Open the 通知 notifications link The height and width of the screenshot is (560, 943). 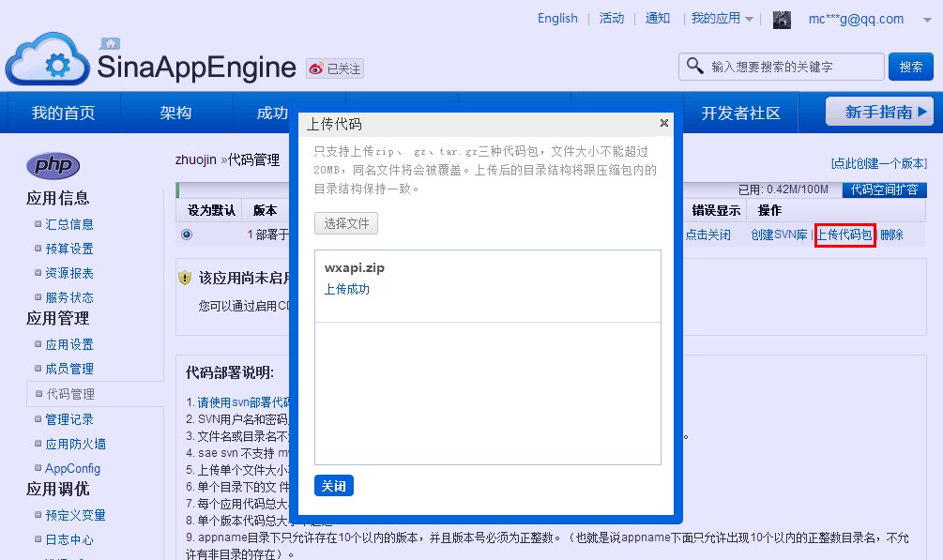click(658, 19)
